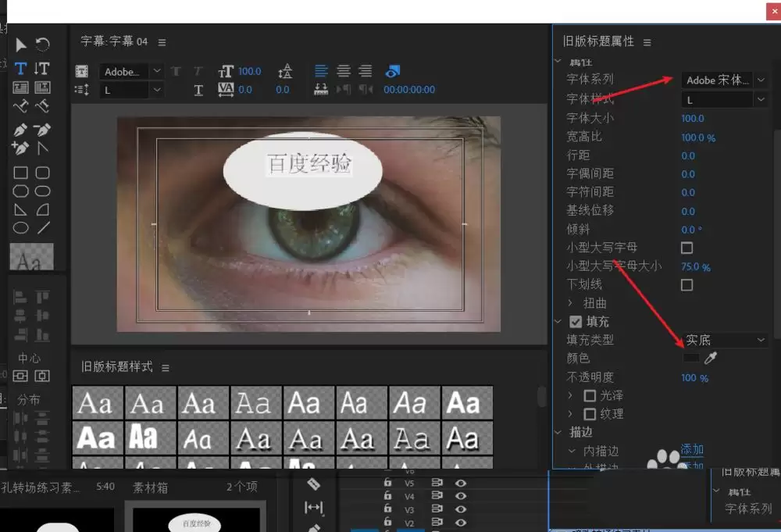Select the horizontal Type tool
Screen dimensions: 781x532
(x=21, y=69)
